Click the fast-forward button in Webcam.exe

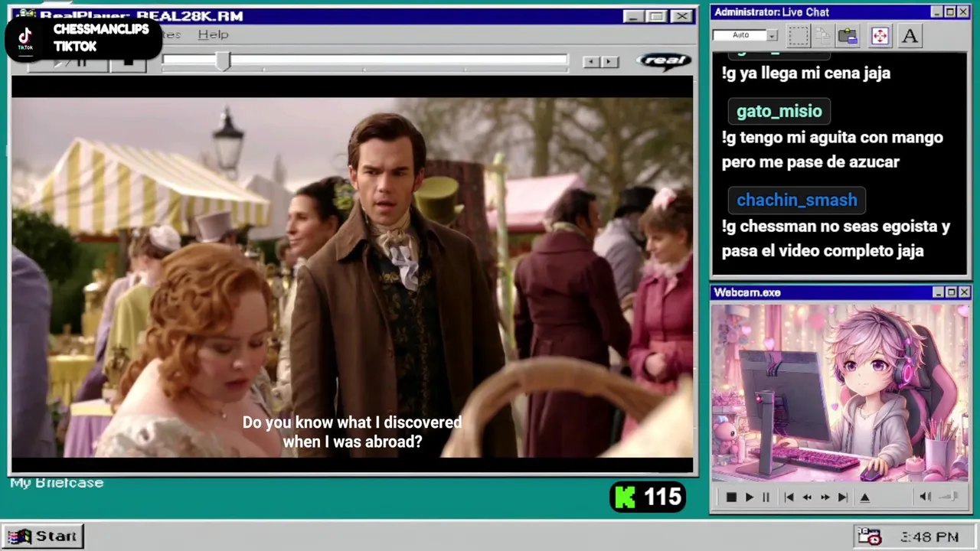click(x=825, y=497)
